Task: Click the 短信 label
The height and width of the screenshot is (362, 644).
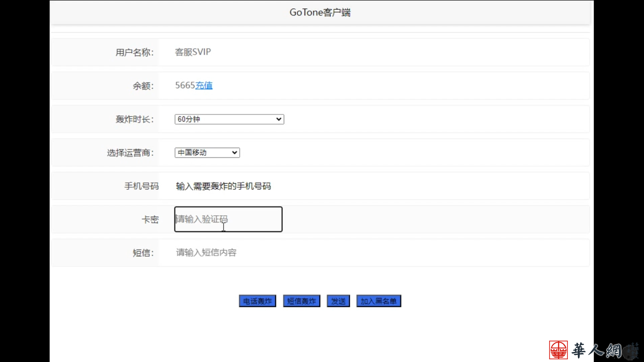Action: point(143,253)
